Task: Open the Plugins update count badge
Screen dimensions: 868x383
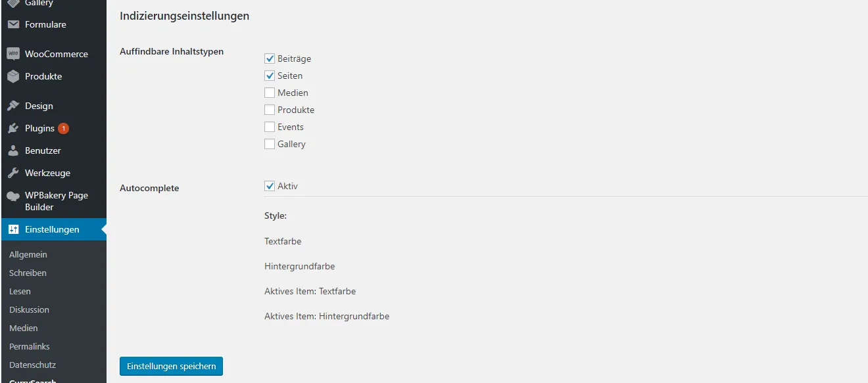Action: pos(63,128)
